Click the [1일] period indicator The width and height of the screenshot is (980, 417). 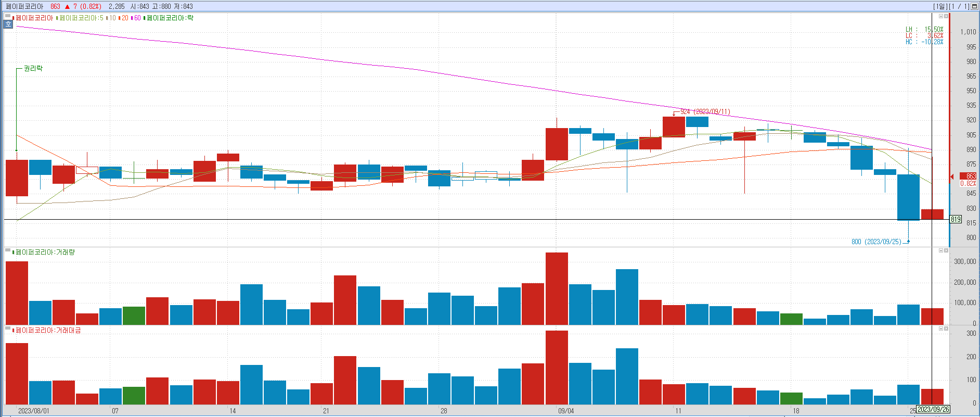[x=940, y=6]
